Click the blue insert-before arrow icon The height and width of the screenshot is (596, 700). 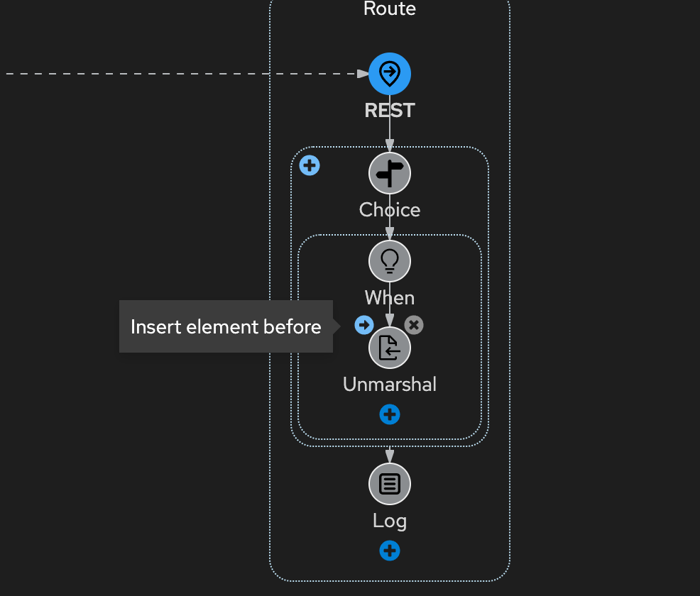pos(363,325)
